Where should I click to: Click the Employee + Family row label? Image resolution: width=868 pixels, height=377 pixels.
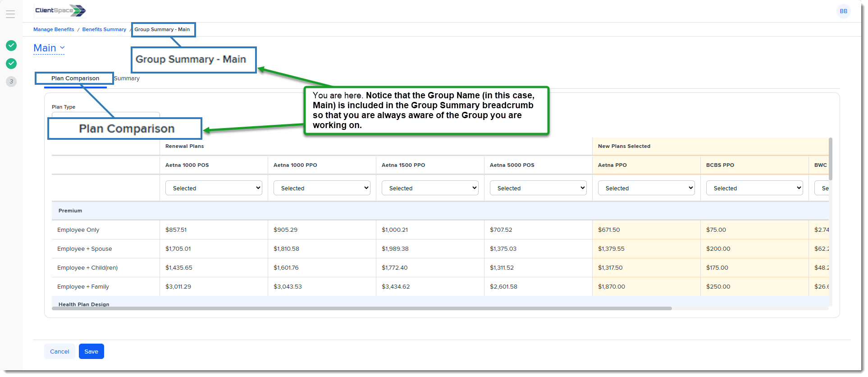click(83, 287)
